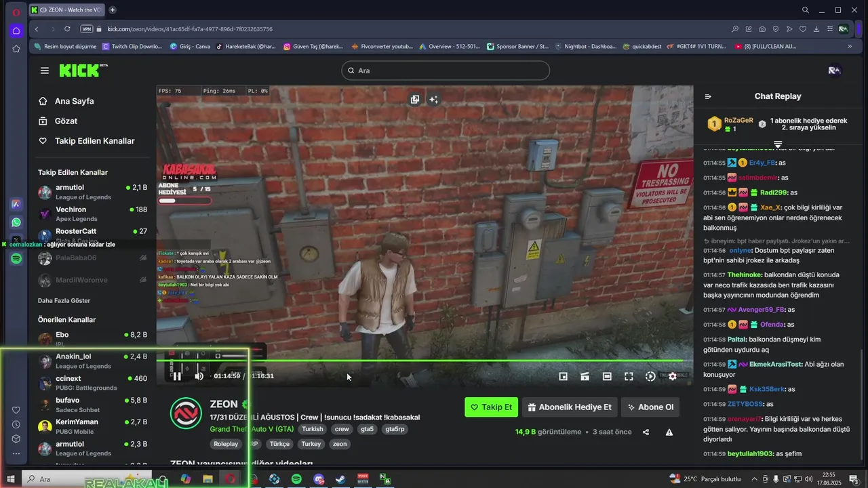Click the clip creation icon atop video
This screenshot has width=868, height=488.
(415, 100)
